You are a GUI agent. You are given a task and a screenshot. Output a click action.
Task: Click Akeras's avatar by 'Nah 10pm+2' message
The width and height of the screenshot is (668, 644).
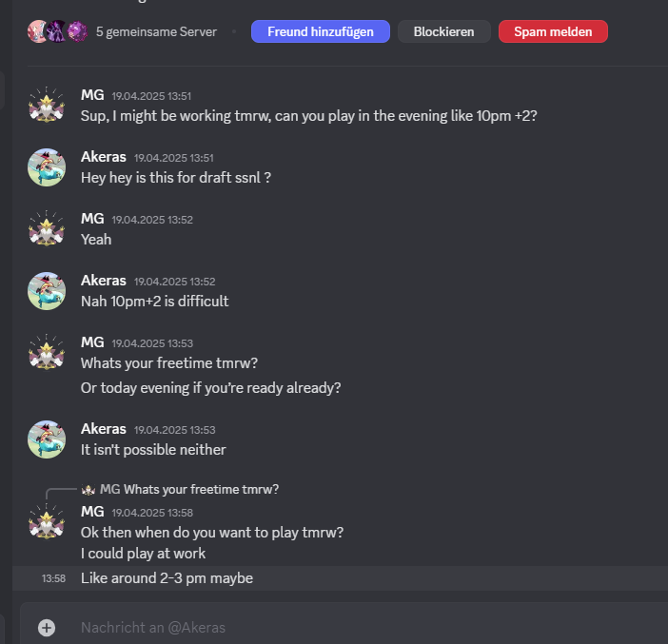(46, 291)
